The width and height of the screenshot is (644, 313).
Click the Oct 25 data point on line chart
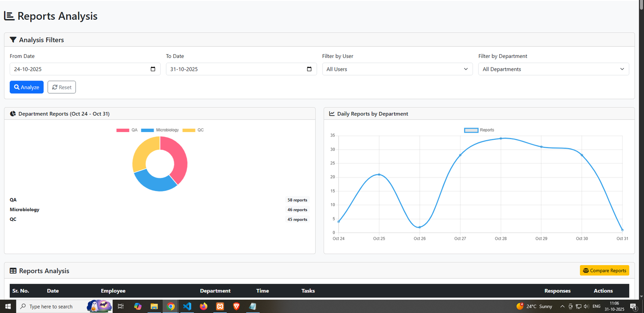coord(379,175)
